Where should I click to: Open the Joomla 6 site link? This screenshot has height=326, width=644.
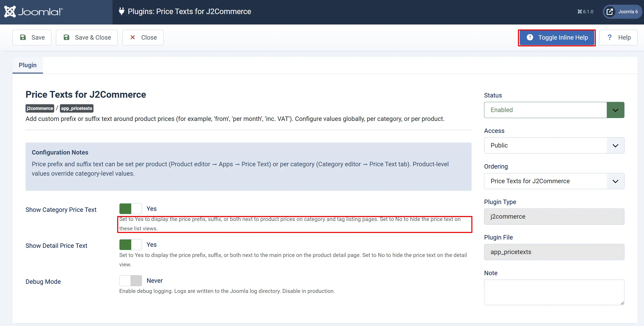pyautogui.click(x=622, y=12)
